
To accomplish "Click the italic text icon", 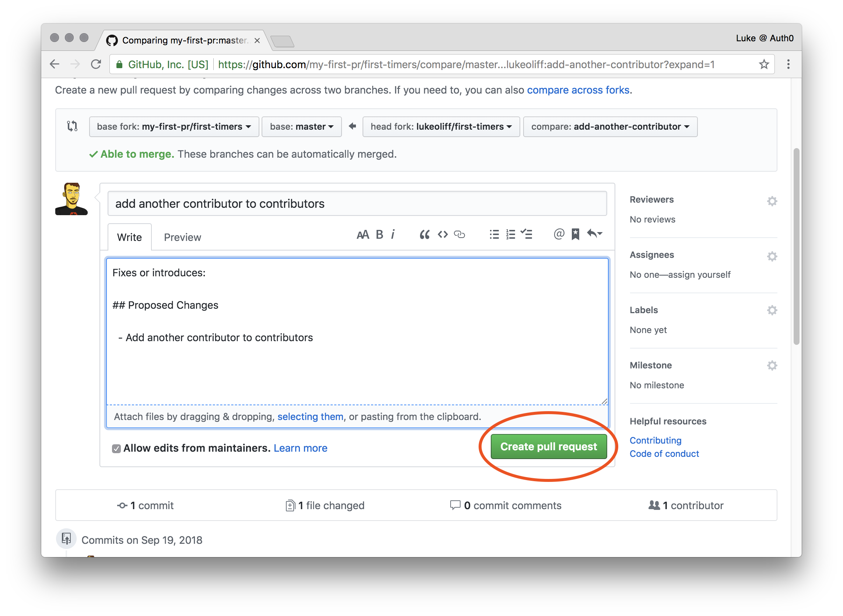I will tap(393, 235).
